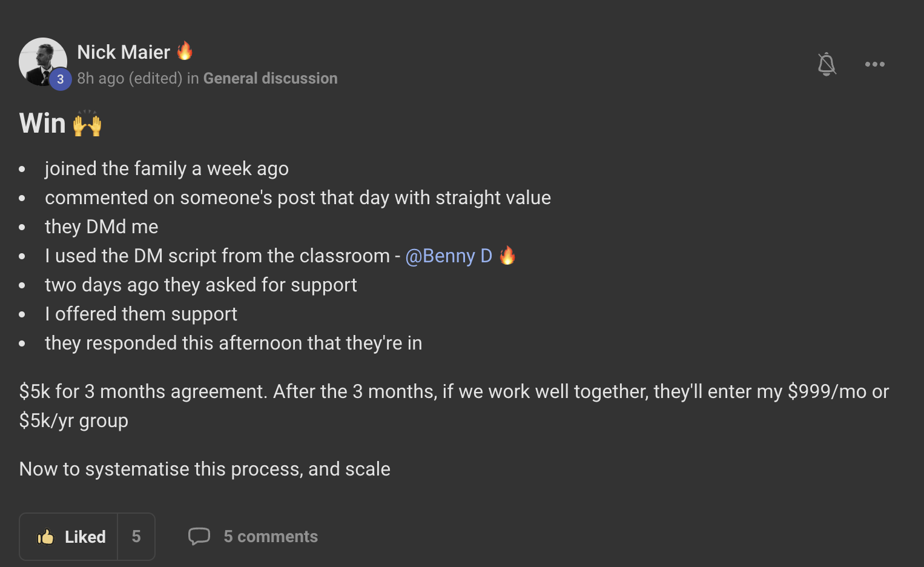Unlike the post via Liked text
The width and height of the screenshot is (924, 567).
click(x=85, y=537)
